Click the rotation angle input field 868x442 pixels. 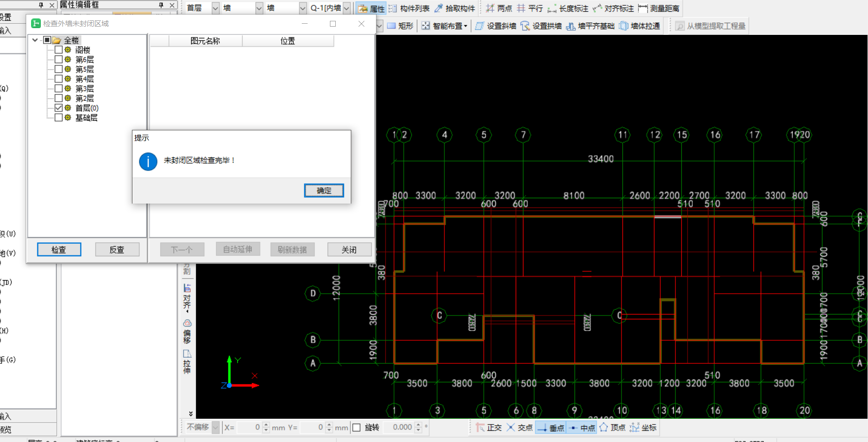click(399, 427)
